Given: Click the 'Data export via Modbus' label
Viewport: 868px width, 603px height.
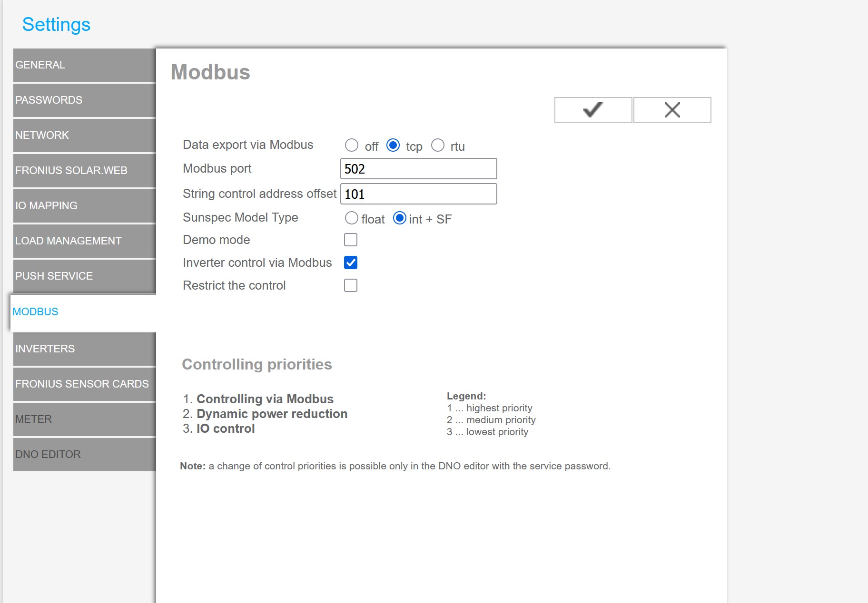Looking at the screenshot, I should pos(248,145).
